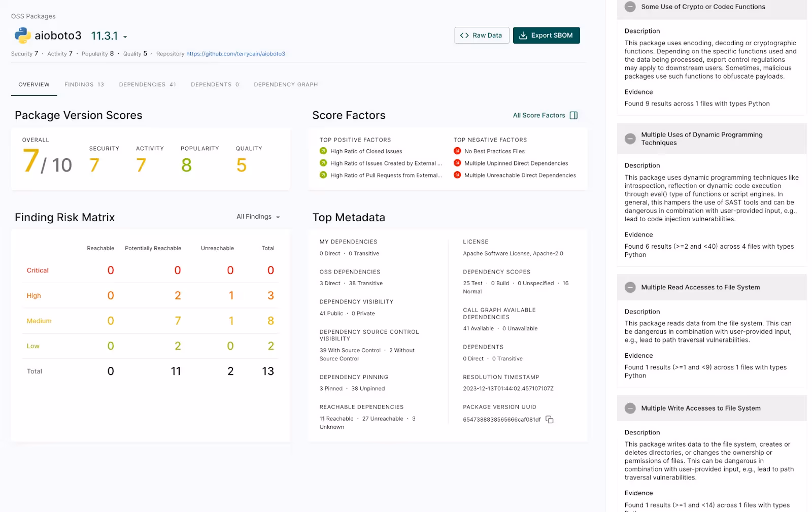Screen dimensions: 812x512
Task: Click the Medium total count 8
Action: (270, 321)
